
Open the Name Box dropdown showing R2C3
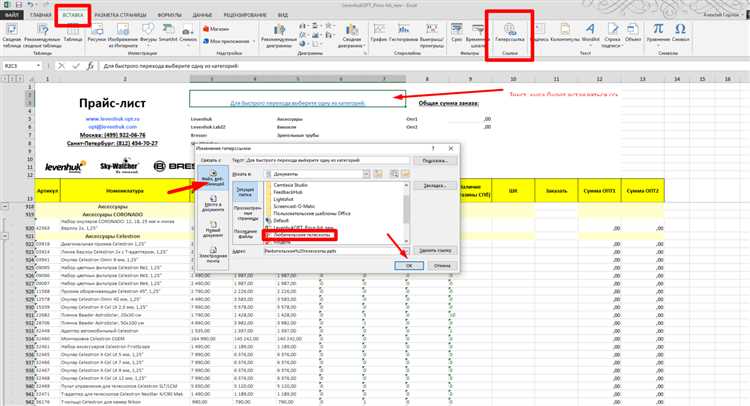[38, 66]
